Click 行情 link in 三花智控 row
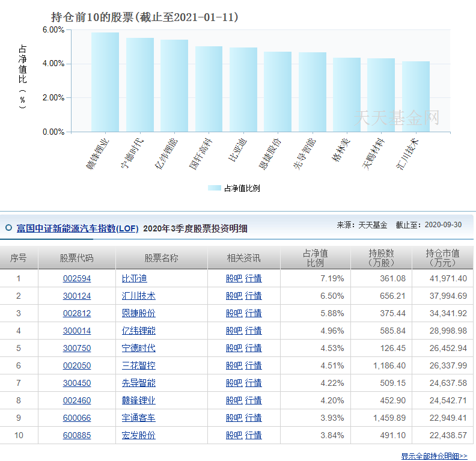The height and width of the screenshot is (461, 476). click(x=253, y=365)
